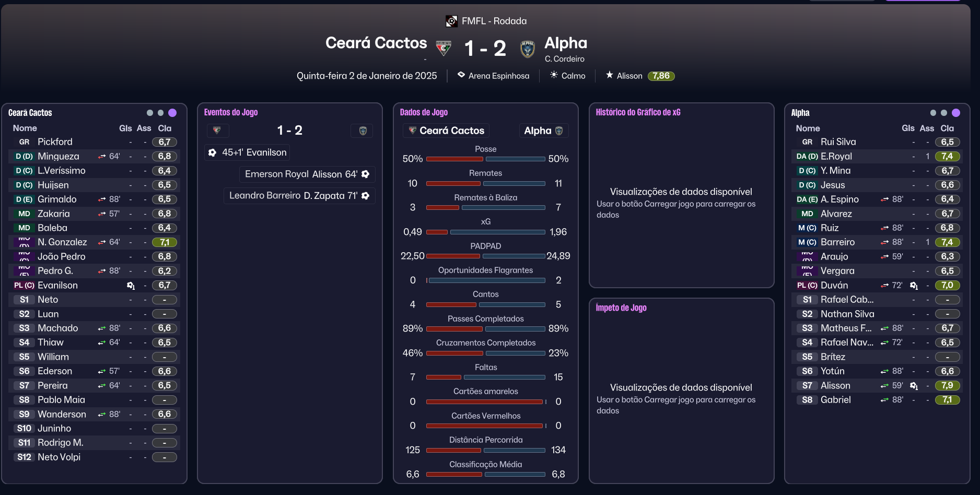Image resolution: width=980 pixels, height=495 pixels.
Task: Click the Posse possession bar
Action: tap(485, 159)
